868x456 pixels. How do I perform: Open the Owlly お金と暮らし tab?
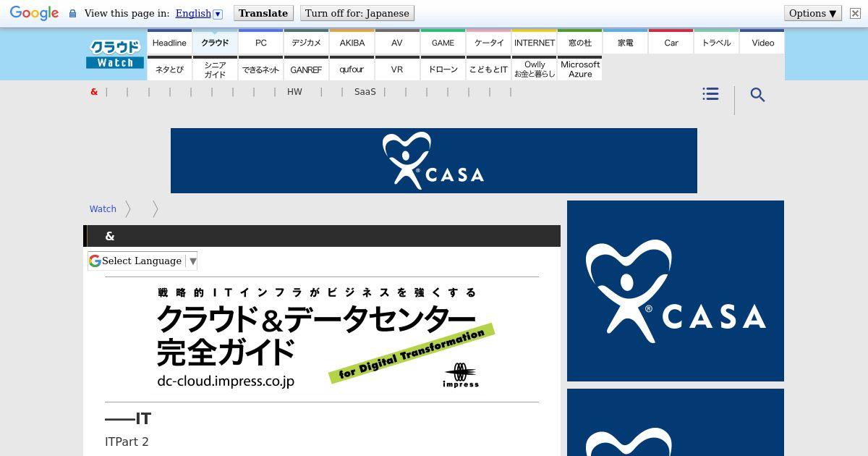click(x=535, y=69)
